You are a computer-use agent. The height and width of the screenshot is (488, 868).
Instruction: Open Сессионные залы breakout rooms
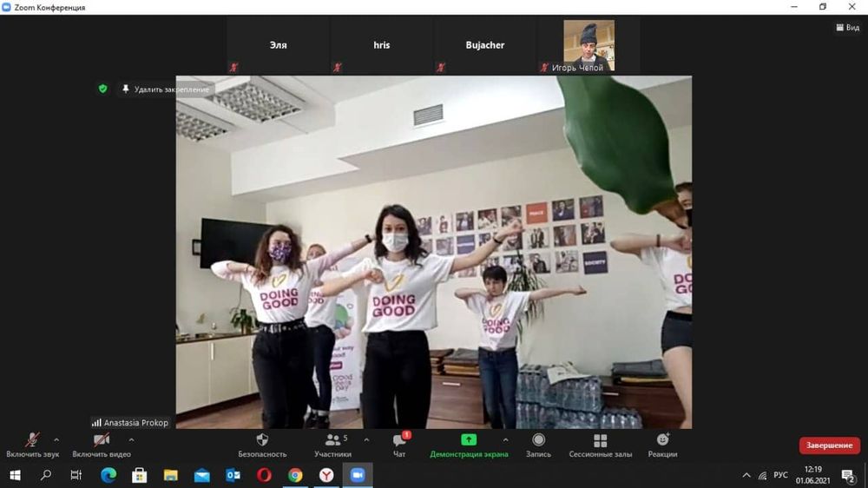click(x=600, y=445)
